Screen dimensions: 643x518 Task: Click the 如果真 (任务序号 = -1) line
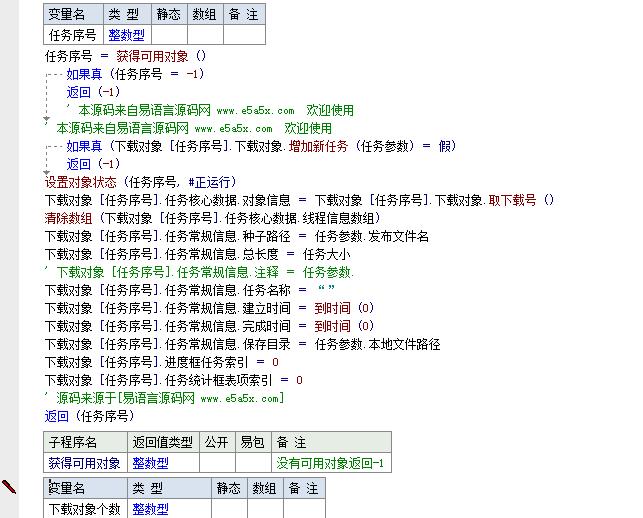coord(135,74)
